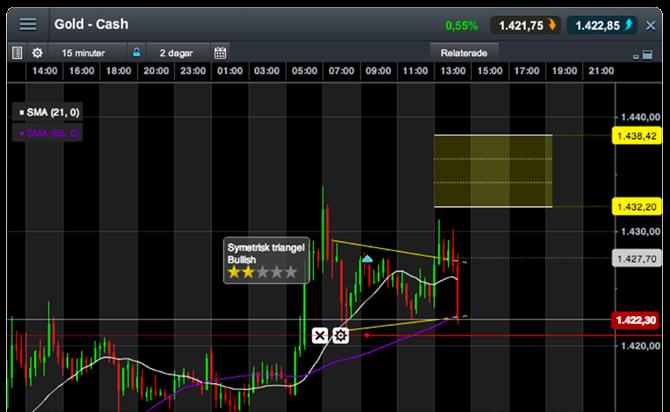Click the blue triangle pattern marker
Screen dimensions: 670x412
pyautogui.click(x=367, y=259)
